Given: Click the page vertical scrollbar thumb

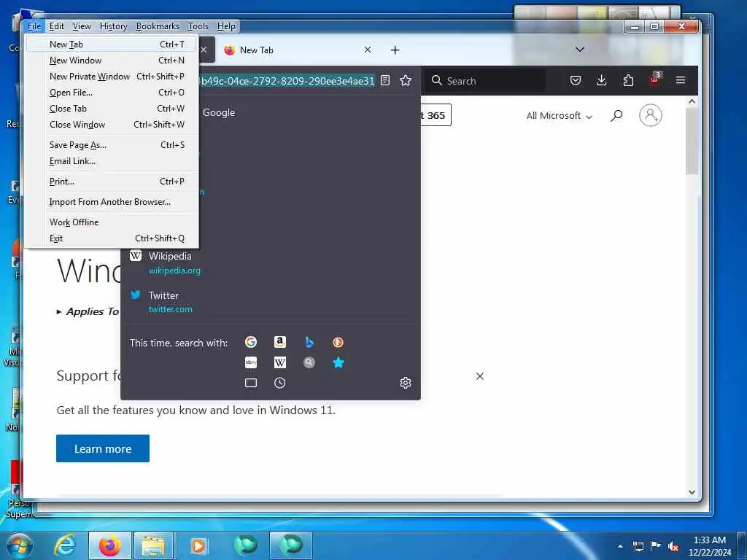Looking at the screenshot, I should click(x=692, y=141).
